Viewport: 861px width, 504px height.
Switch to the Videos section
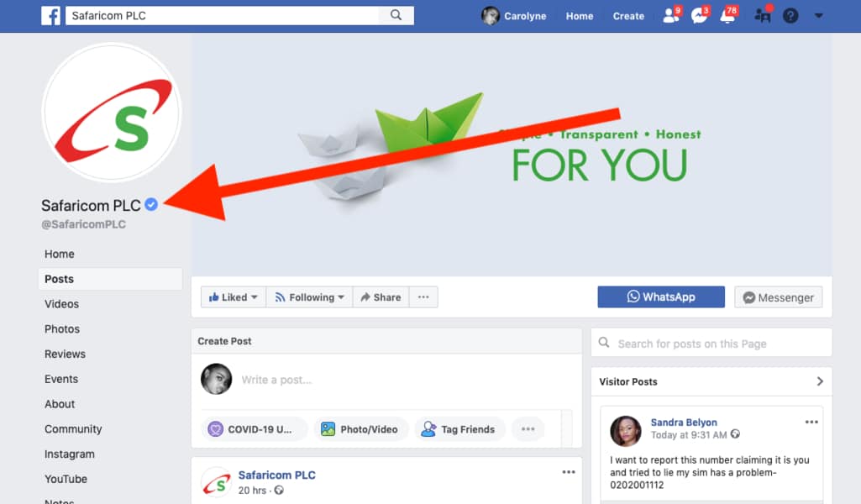point(62,303)
